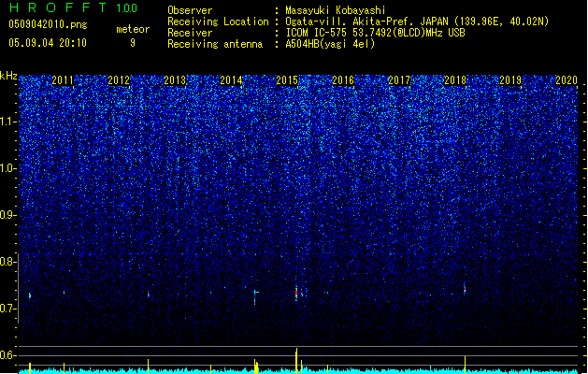Click the 2019 time axis label
Image resolution: width=588 pixels, height=374 pixels.
[510, 80]
